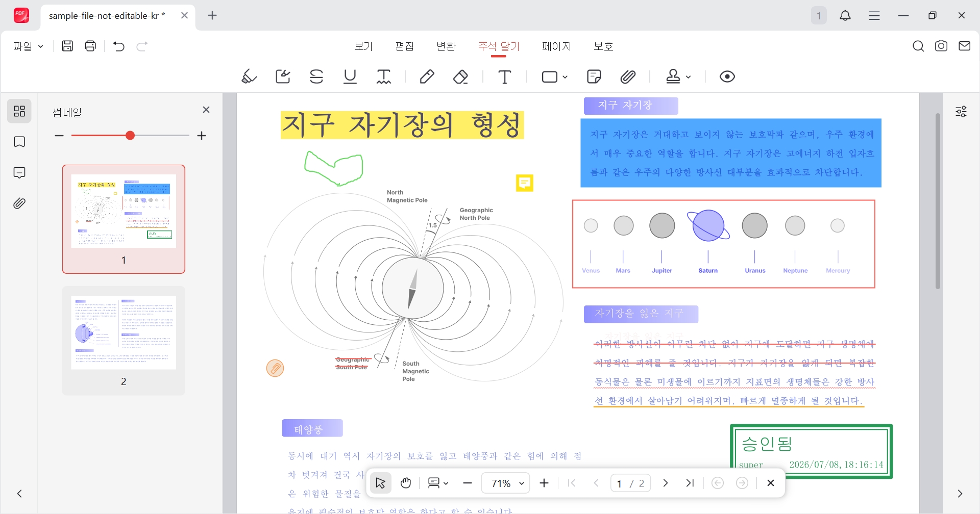This screenshot has height=514, width=980.
Task: Select page 1 thumbnail
Action: click(x=124, y=219)
